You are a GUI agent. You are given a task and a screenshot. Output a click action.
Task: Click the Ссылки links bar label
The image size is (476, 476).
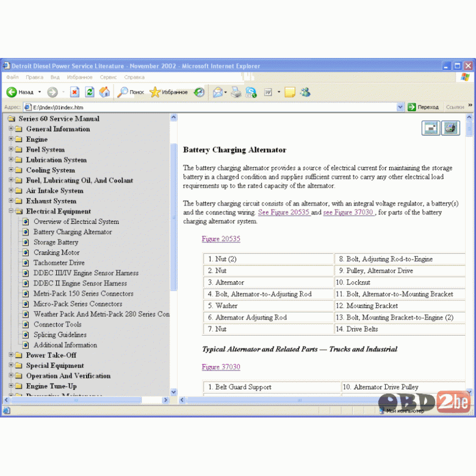[455, 107]
